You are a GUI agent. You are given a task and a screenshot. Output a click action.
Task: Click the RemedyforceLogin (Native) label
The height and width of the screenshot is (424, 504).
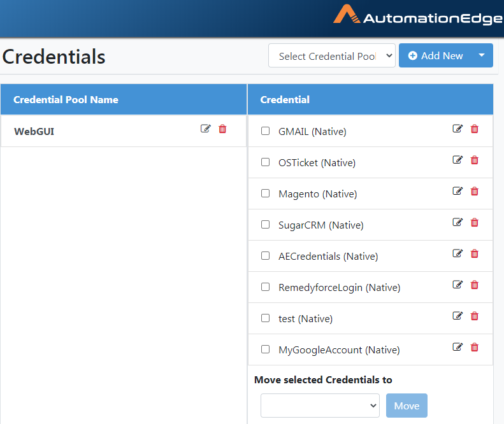340,287
